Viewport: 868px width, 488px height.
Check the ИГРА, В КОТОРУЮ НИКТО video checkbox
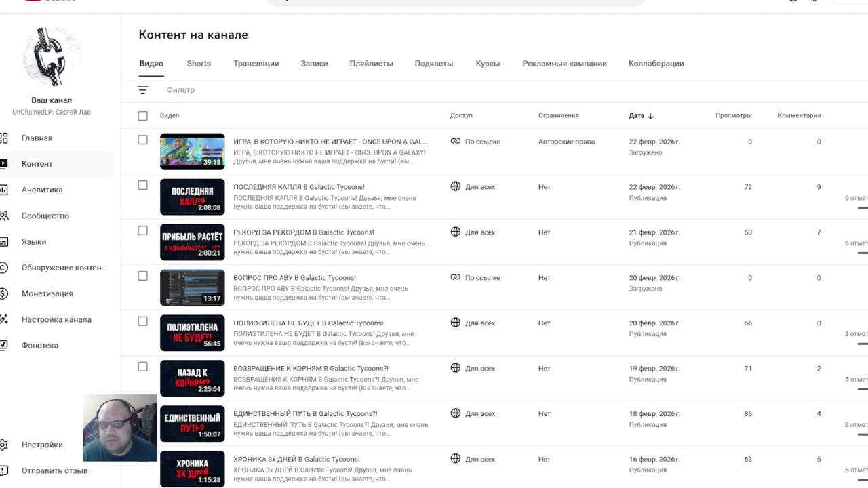coord(142,140)
